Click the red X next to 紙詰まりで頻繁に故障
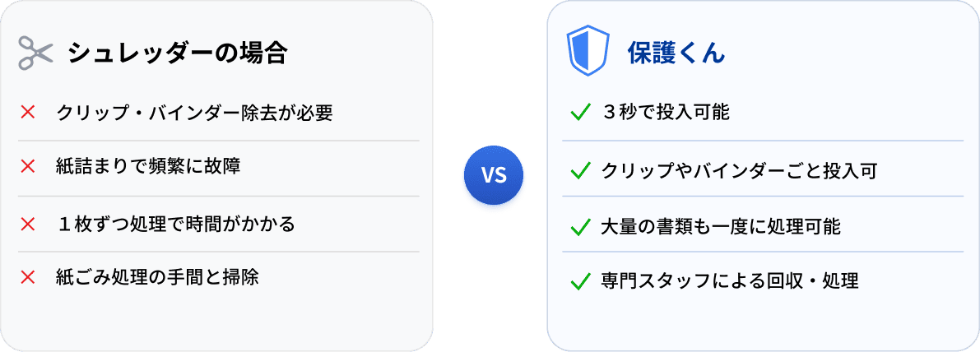 [27, 166]
